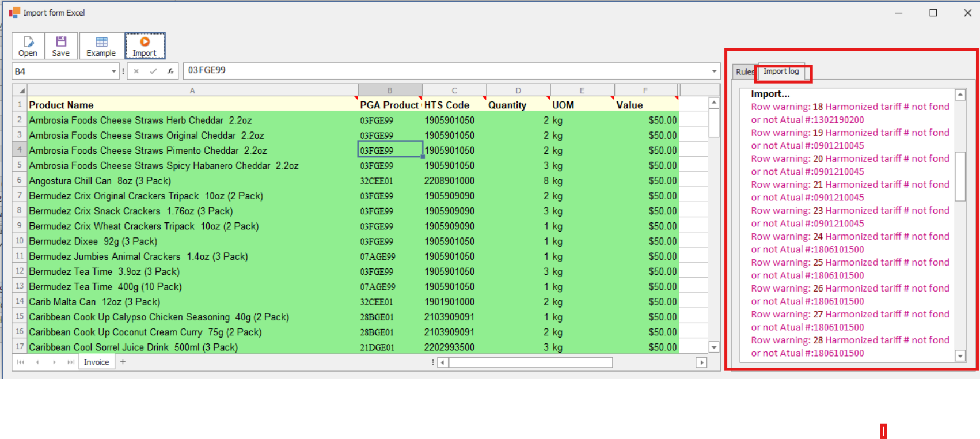Click quantity cell in Angostura row
The height and width of the screenshot is (439, 980).
coord(518,181)
